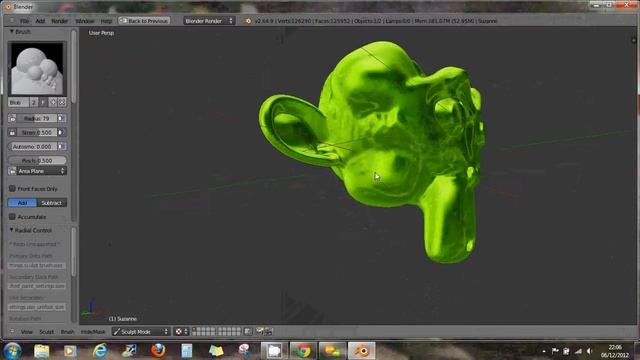Open Sculpt Mode selector dropdown

pos(141,331)
